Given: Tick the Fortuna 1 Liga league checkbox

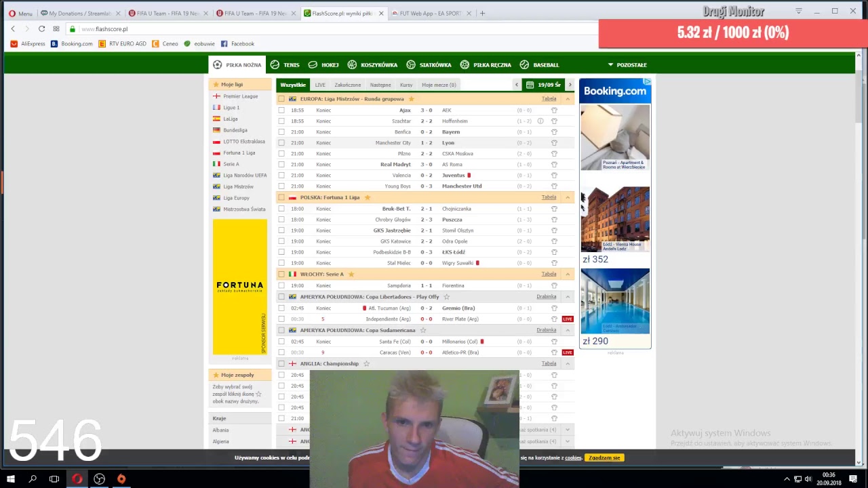Looking at the screenshot, I should coord(281,197).
